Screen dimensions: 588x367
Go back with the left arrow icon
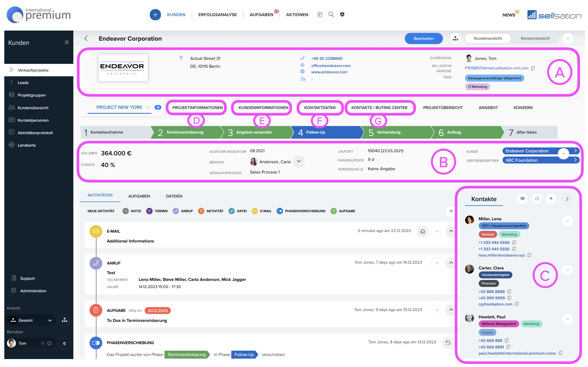(x=86, y=38)
